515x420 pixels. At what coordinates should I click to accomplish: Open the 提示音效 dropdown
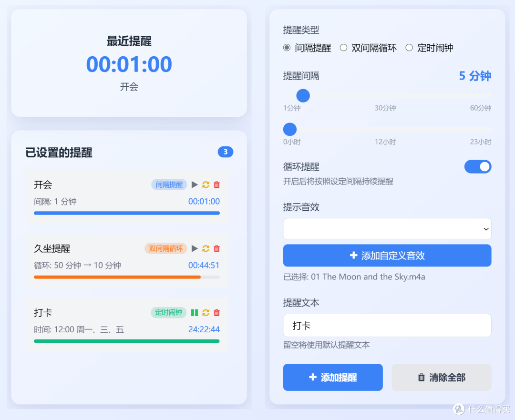[387, 229]
